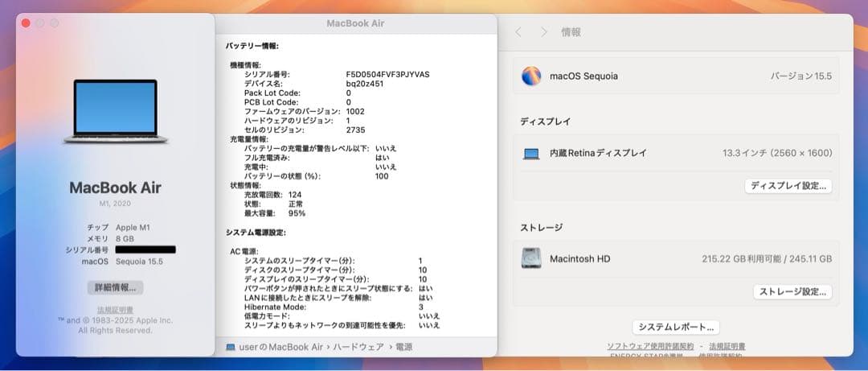Click the Hibernate Mode row
The image size is (868, 371).
click(x=334, y=307)
